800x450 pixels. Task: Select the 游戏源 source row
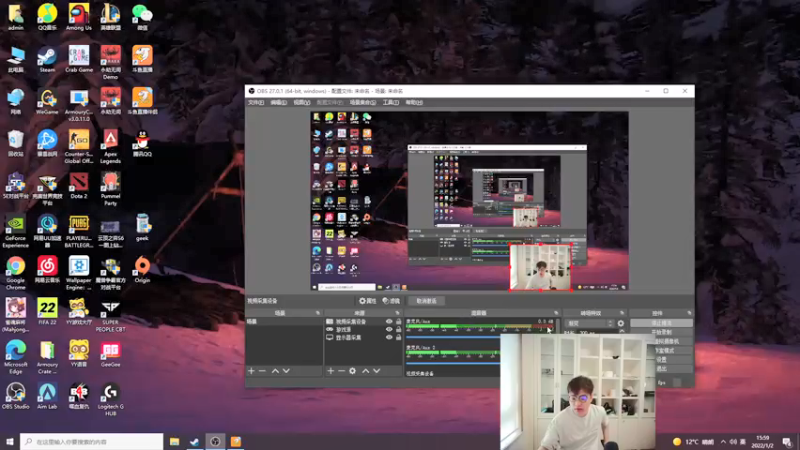pos(363,330)
